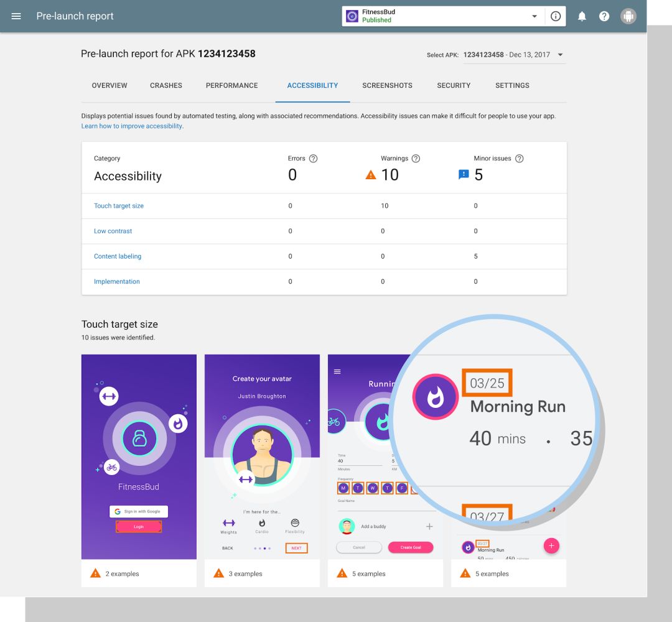Click the highlighted 03/25 date label
Viewport: 672px width, 622px height.
click(x=487, y=383)
